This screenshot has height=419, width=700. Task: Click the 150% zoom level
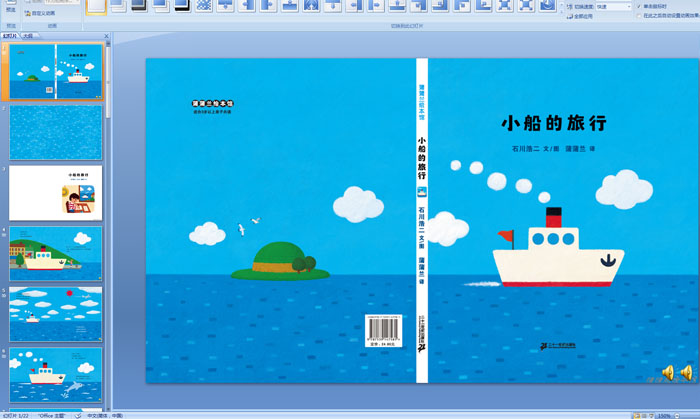point(664,416)
